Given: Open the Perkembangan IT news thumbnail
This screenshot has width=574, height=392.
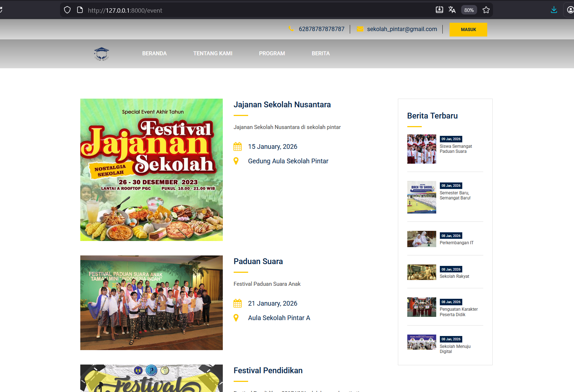Looking at the screenshot, I should [x=422, y=239].
